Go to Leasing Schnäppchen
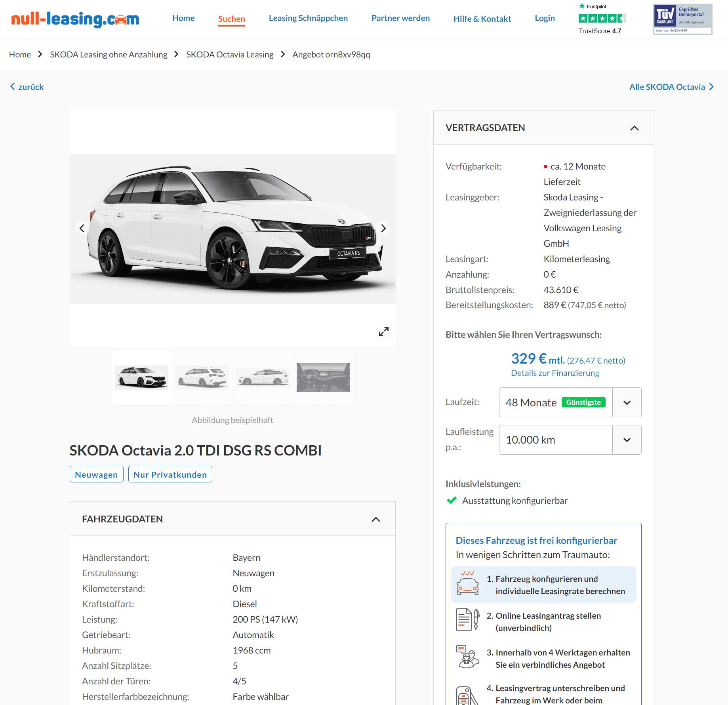 tap(308, 18)
